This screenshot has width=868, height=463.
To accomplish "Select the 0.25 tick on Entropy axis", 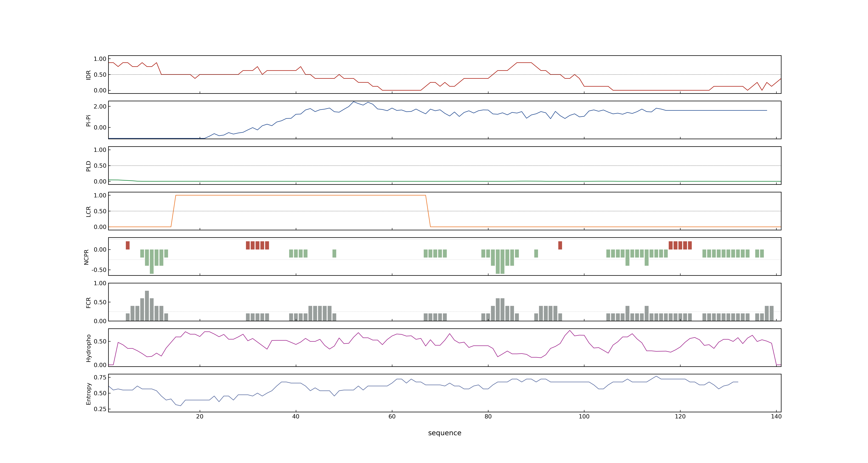I will tap(100, 409).
